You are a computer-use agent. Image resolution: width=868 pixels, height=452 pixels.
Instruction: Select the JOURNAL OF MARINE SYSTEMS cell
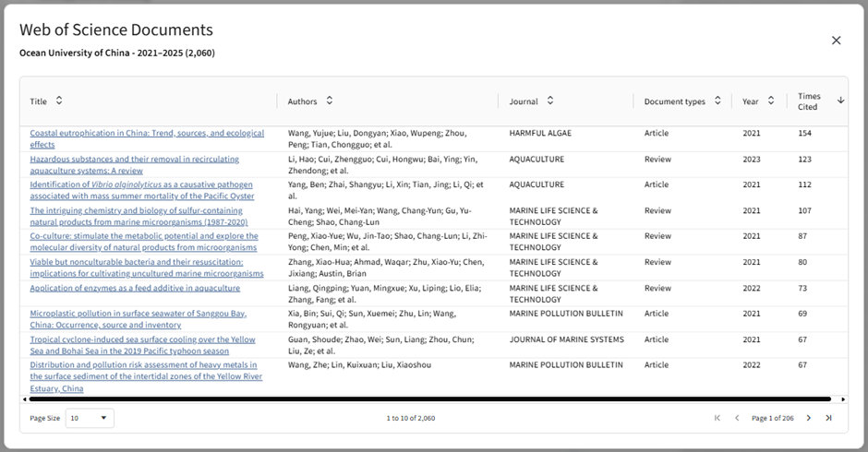[x=566, y=339]
